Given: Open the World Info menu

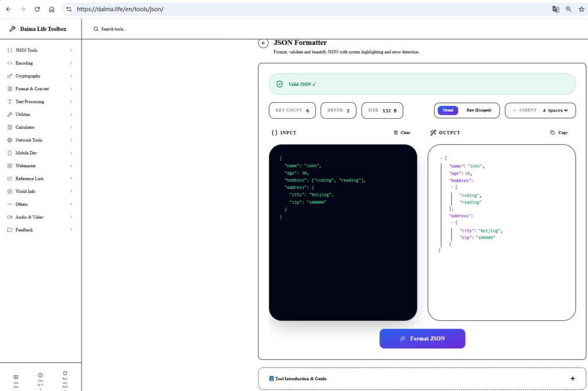Looking at the screenshot, I should (40, 191).
